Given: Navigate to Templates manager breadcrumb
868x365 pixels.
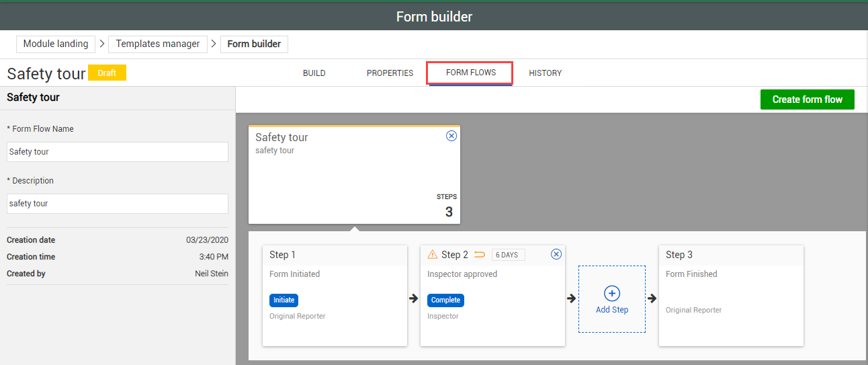Looking at the screenshot, I should point(158,44).
